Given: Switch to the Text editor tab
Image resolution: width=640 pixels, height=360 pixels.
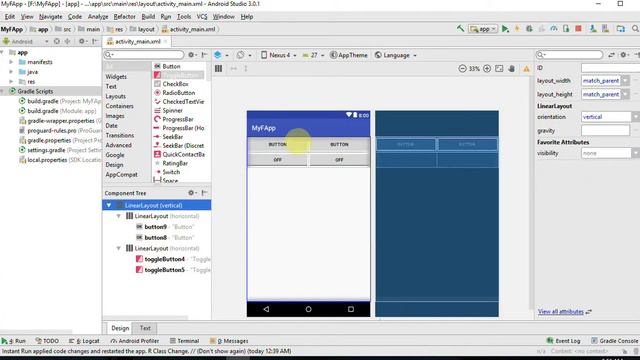Looking at the screenshot, I should click(x=145, y=328).
